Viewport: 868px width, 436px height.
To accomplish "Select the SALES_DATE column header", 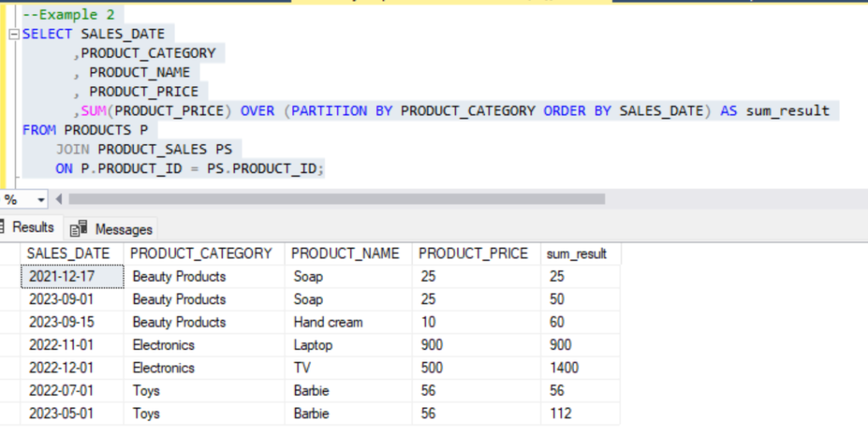I will [69, 254].
